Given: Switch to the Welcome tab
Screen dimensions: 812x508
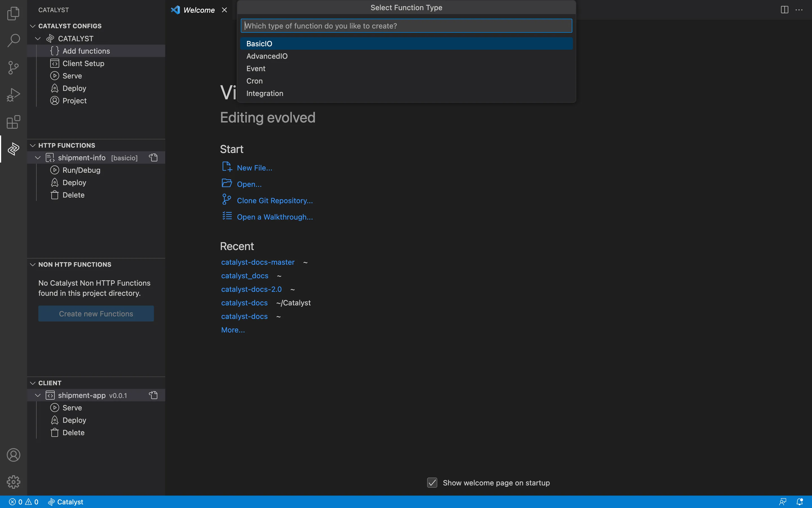Looking at the screenshot, I should click(199, 10).
